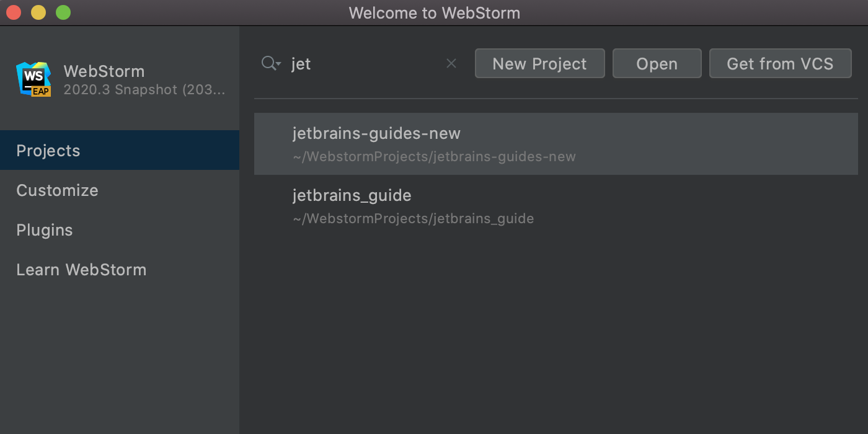Open the search options magnifier dropdown
This screenshot has width=868, height=434.
coord(271,63)
